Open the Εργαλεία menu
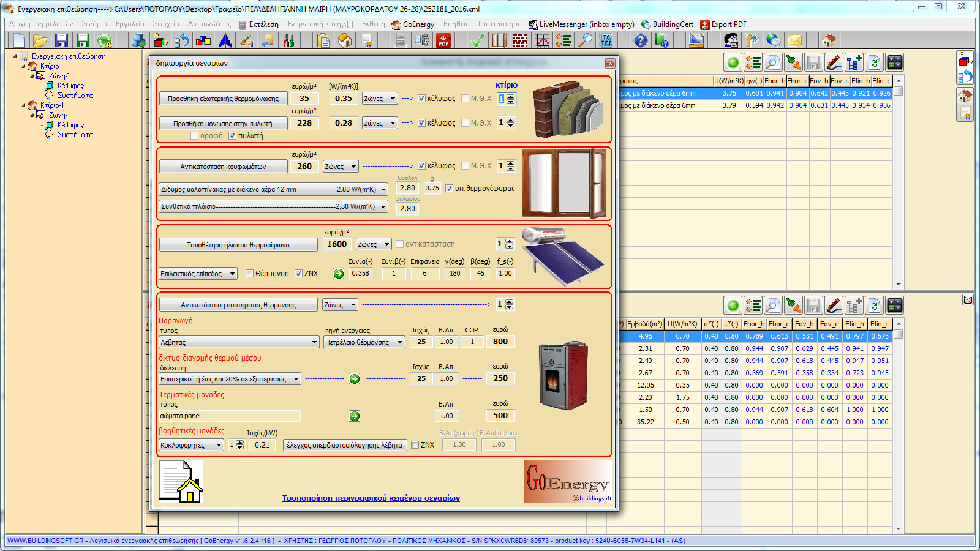The height and width of the screenshot is (551, 980). click(x=130, y=24)
